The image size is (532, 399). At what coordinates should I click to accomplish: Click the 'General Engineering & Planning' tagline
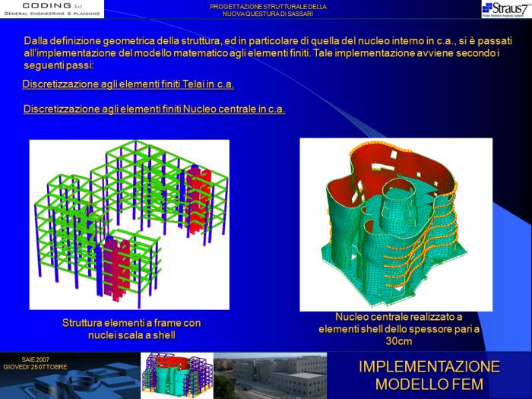coord(52,14)
